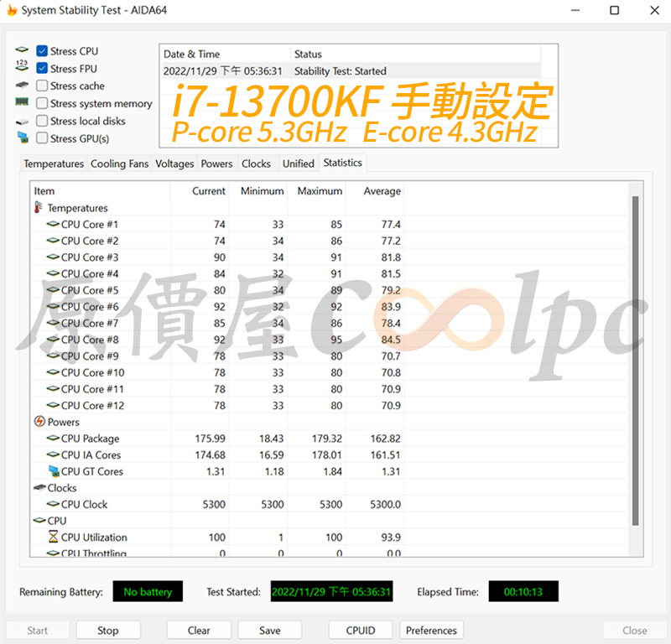The image size is (671, 644).
Task: Click the chip icon next to Clocks group
Action: [39, 487]
